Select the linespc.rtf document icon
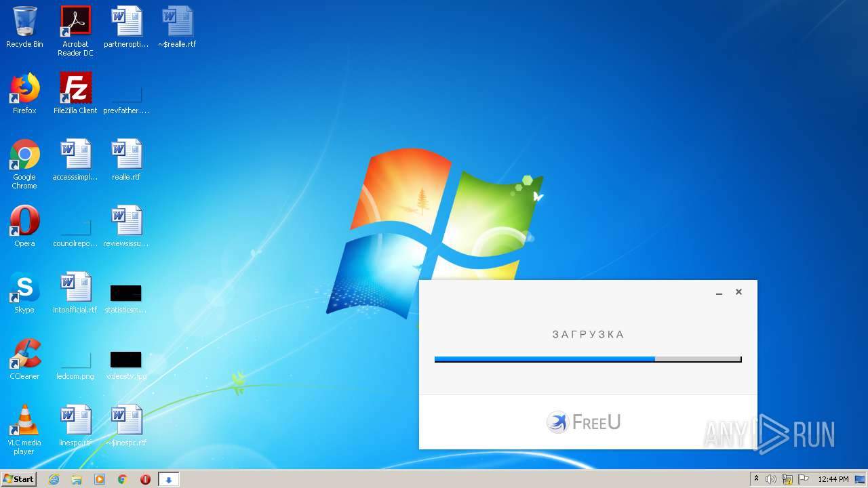 pyautogui.click(x=75, y=426)
